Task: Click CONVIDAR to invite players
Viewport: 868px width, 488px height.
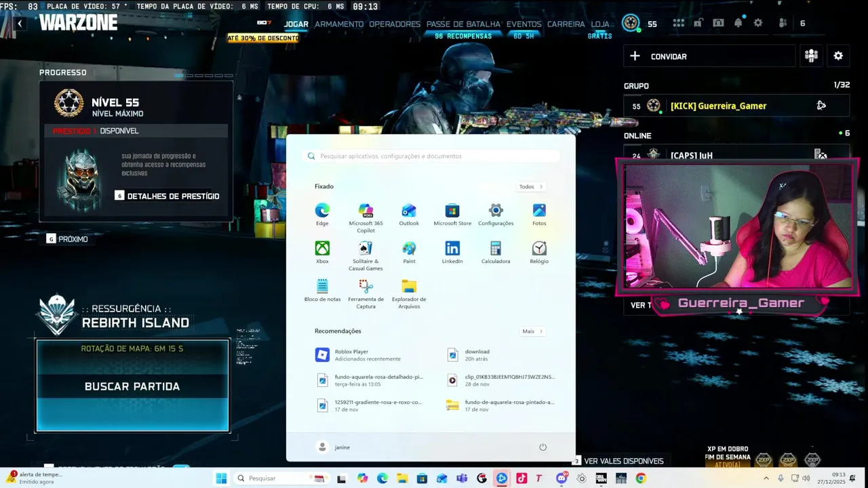Action: click(709, 56)
